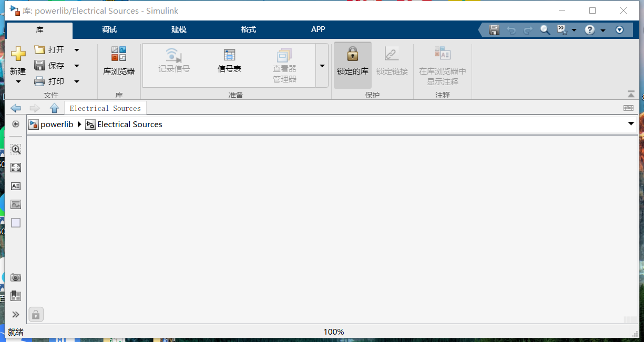Click 在库浏览器中显示注释 button
The height and width of the screenshot is (342, 644).
(x=443, y=66)
